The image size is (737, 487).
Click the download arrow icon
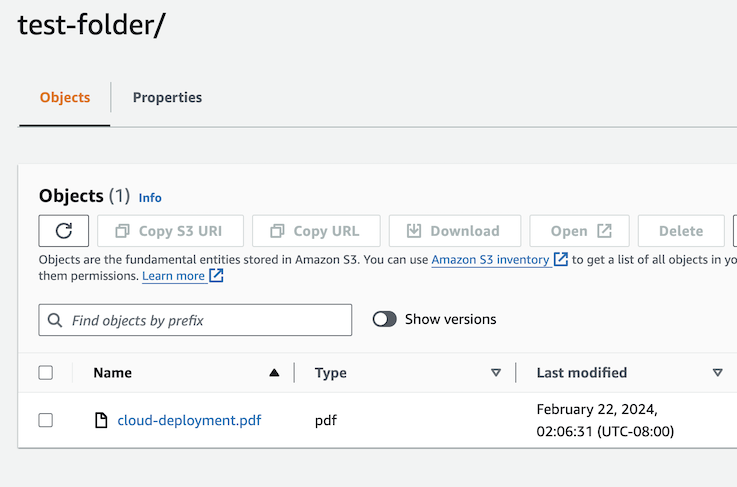414,231
